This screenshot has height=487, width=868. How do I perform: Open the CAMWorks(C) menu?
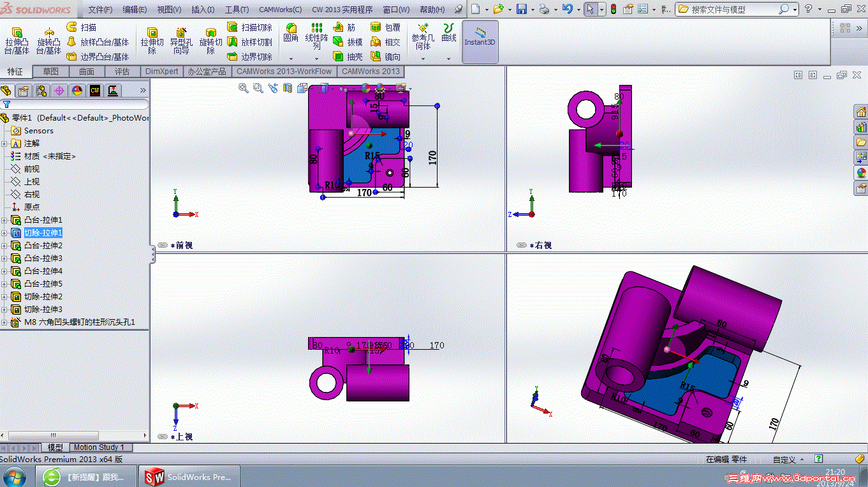[280, 10]
